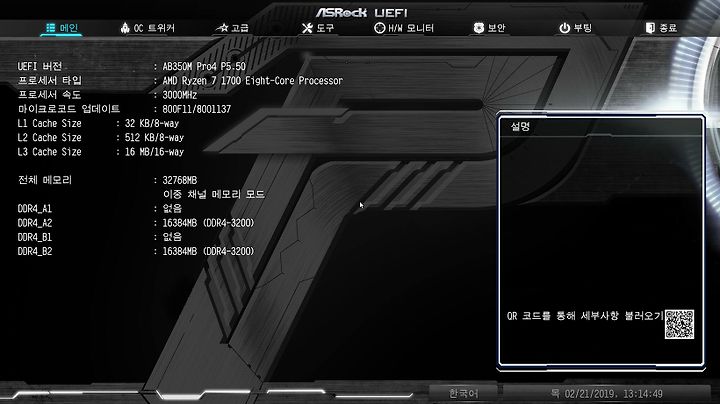This screenshot has width=720, height=404.
Task: Click the DDR4_B1 label
Action: (34, 237)
